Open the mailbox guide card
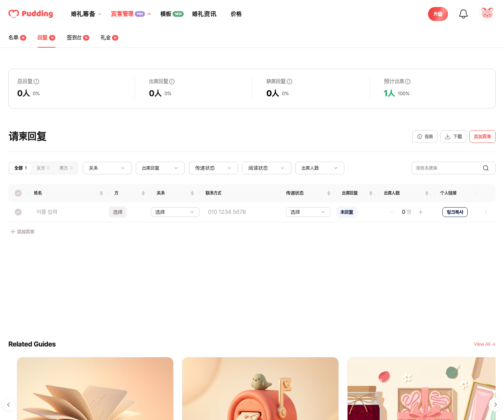The width and height of the screenshot is (504, 420). [x=260, y=388]
